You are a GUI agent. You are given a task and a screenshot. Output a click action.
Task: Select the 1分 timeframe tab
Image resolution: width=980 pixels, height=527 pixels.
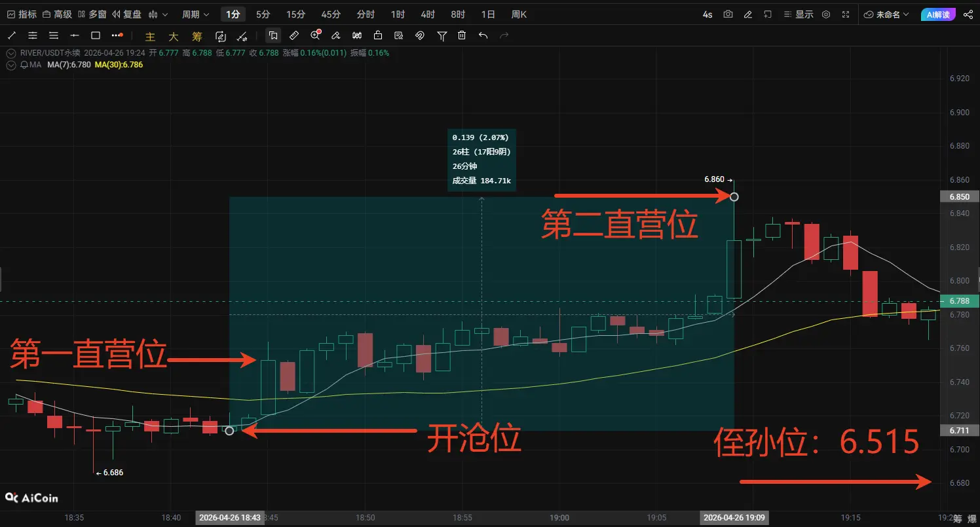tap(233, 14)
